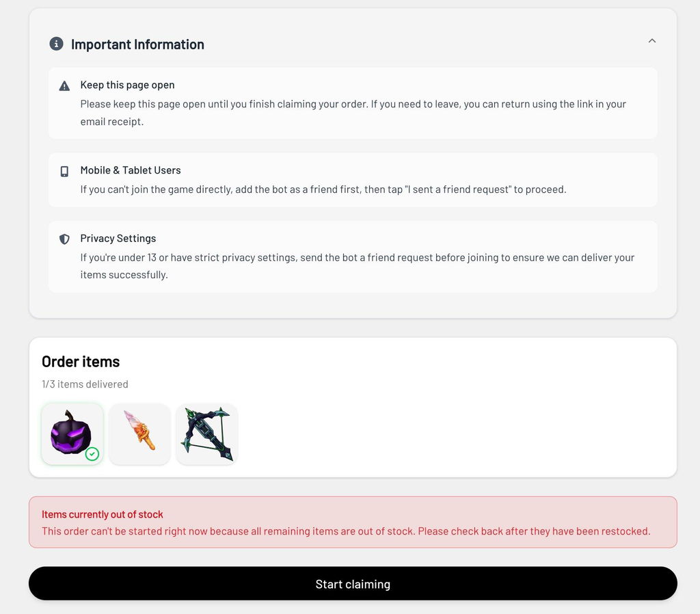Screen dimensions: 700x614
Task: Click the Start claiming button
Action: point(353,584)
